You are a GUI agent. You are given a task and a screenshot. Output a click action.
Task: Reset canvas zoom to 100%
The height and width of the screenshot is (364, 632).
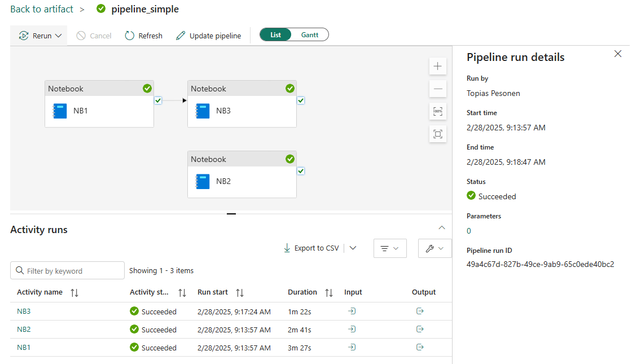coord(437,111)
